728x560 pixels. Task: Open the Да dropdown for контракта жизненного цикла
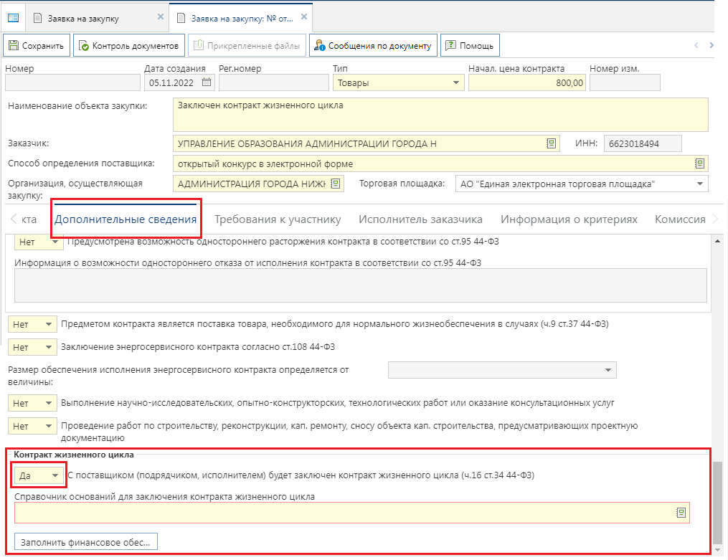pyautogui.click(x=39, y=475)
